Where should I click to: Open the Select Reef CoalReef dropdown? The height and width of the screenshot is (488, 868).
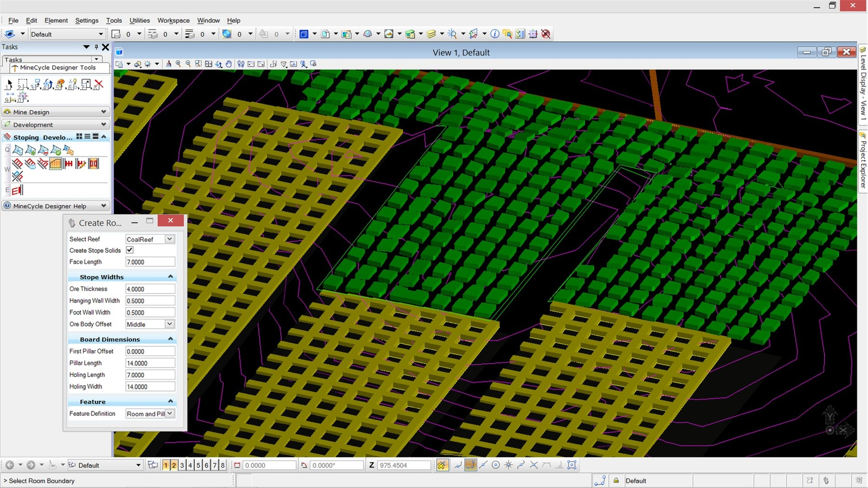[x=170, y=239]
